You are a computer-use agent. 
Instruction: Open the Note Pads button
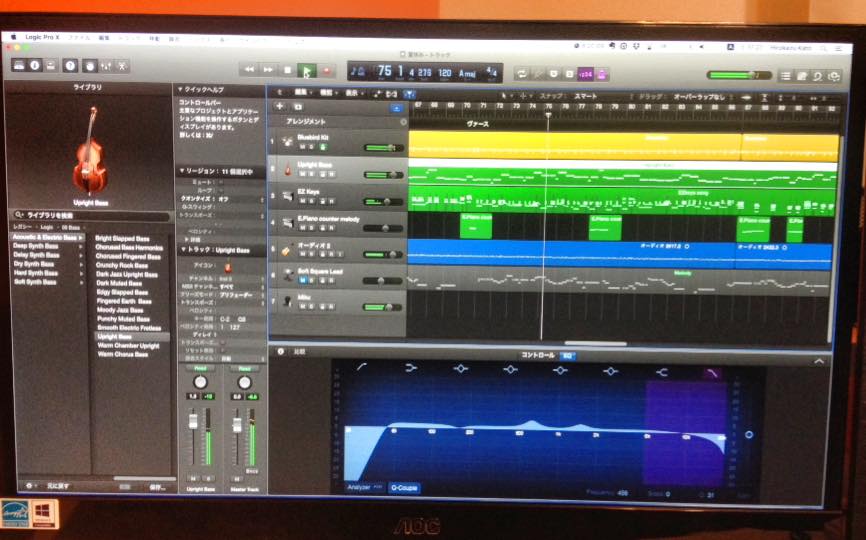pyautogui.click(x=802, y=76)
